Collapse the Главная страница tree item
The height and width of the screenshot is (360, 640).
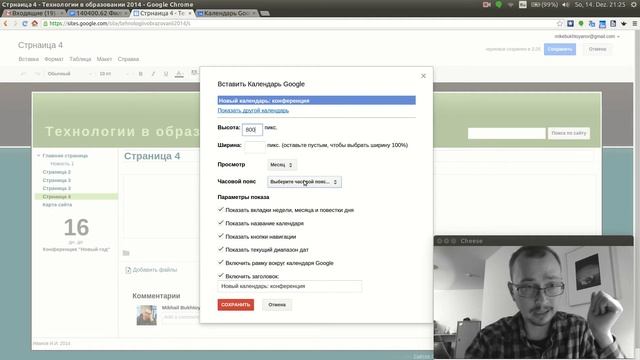(39, 156)
